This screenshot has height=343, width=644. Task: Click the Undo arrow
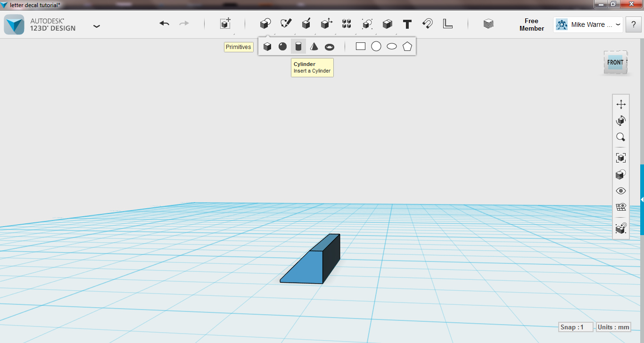(x=164, y=24)
